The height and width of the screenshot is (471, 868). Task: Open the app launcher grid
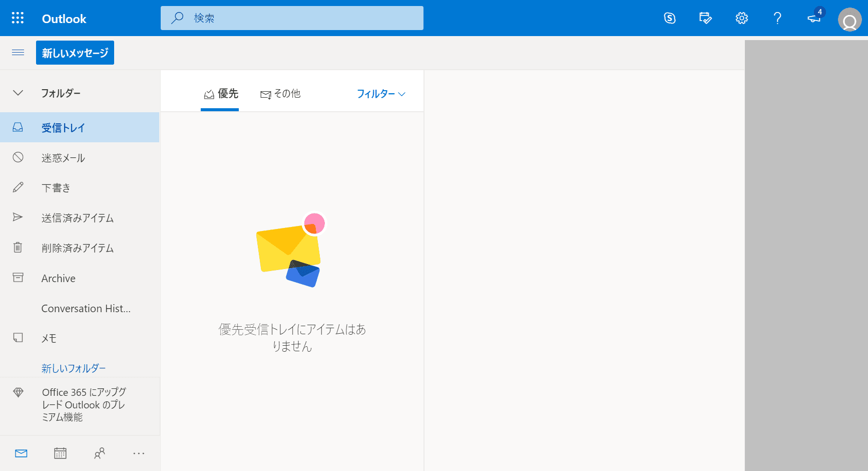pyautogui.click(x=18, y=18)
